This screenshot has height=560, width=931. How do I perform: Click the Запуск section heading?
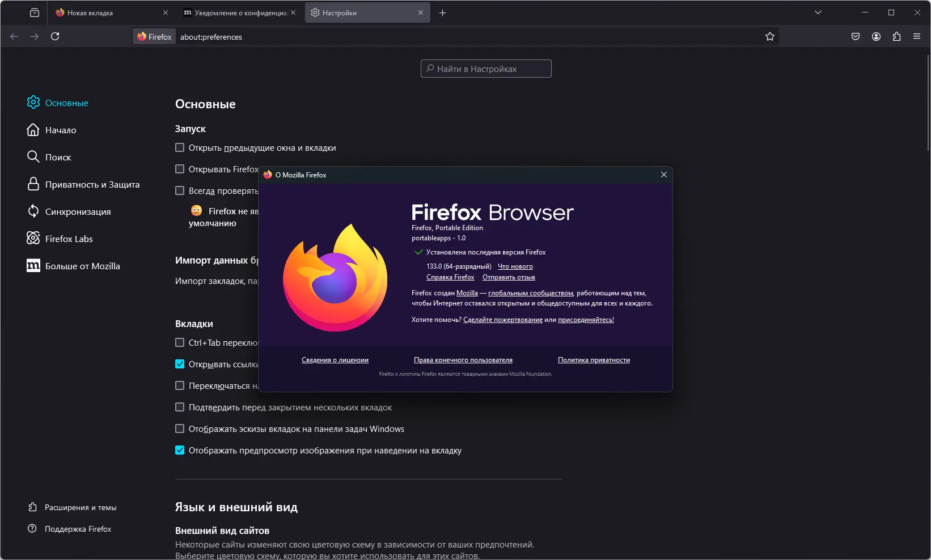pyautogui.click(x=191, y=129)
